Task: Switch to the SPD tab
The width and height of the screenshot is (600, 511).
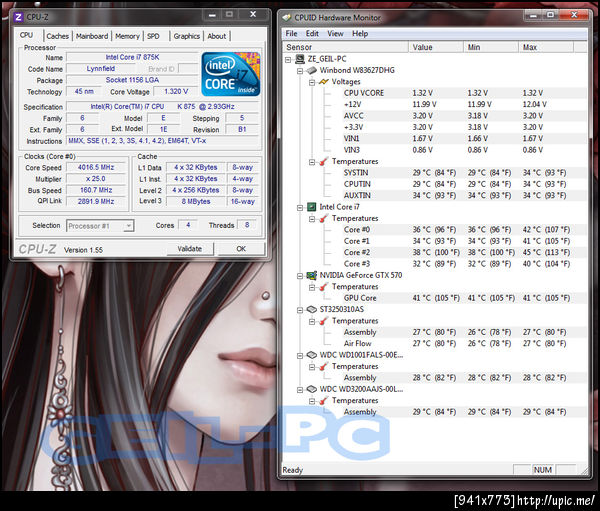Action: click(x=153, y=36)
